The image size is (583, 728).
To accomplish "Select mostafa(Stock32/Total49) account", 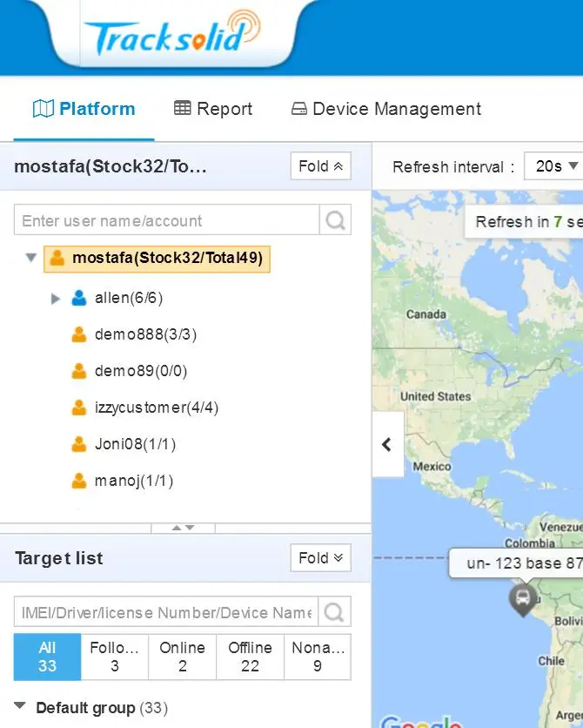I will (x=157, y=259).
